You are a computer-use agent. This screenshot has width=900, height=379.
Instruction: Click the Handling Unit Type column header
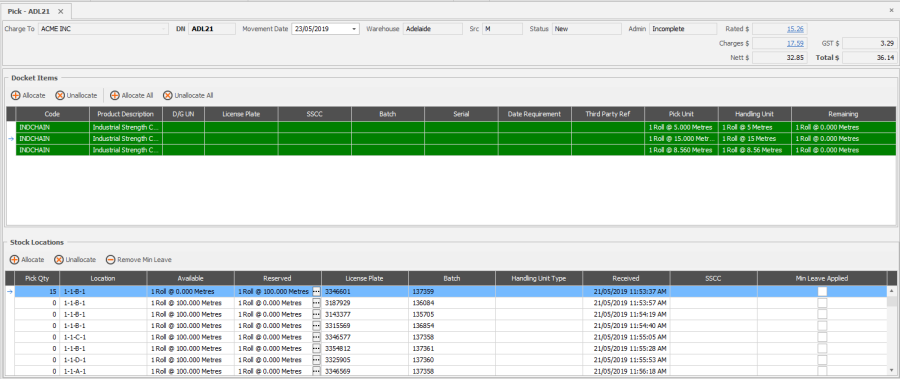(539, 279)
